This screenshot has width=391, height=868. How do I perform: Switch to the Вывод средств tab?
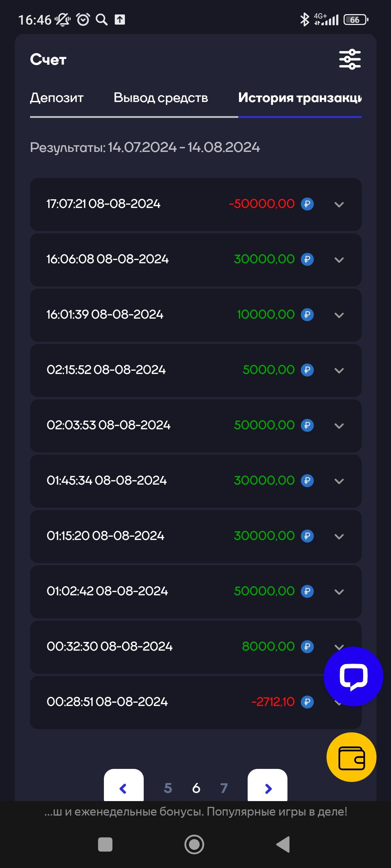[161, 98]
